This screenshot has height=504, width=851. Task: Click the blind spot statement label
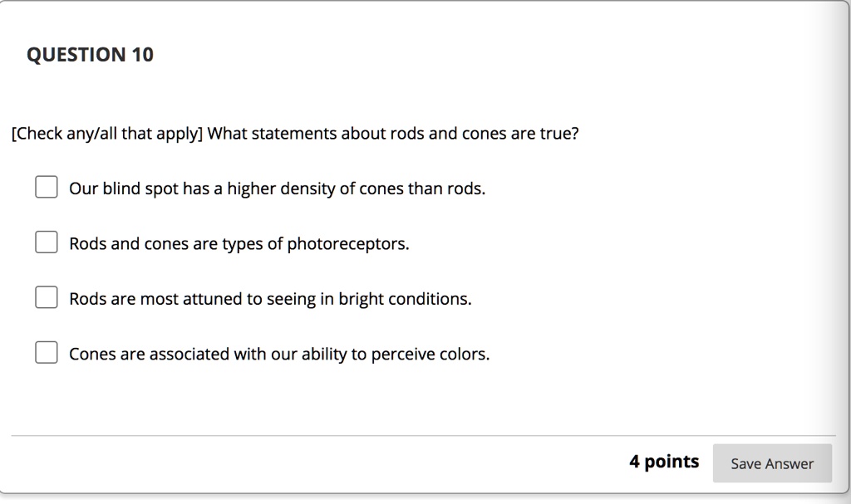[278, 188]
